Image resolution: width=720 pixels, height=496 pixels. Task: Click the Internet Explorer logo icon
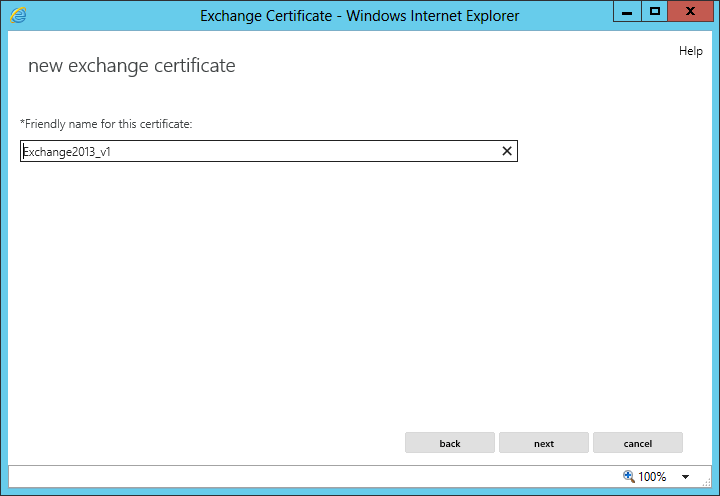pos(18,15)
